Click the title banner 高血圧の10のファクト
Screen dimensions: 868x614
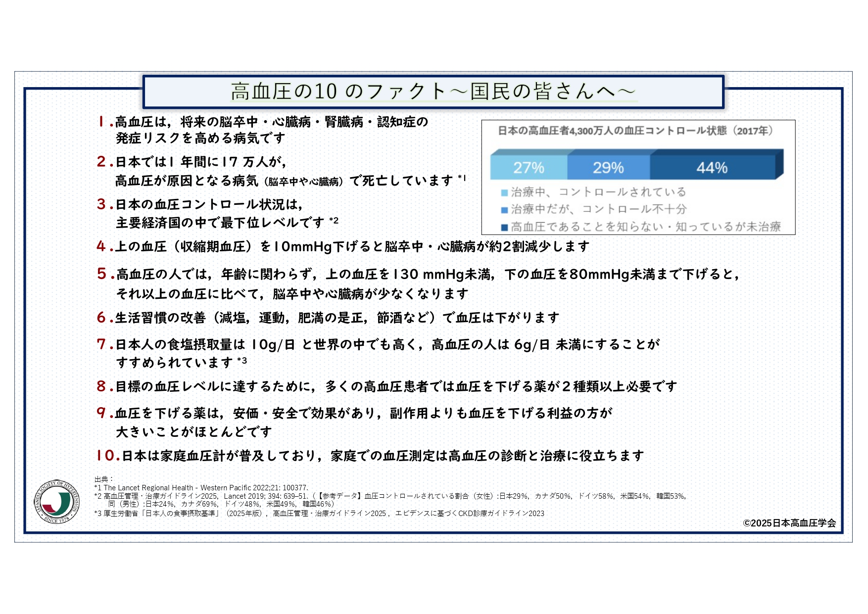(x=433, y=92)
